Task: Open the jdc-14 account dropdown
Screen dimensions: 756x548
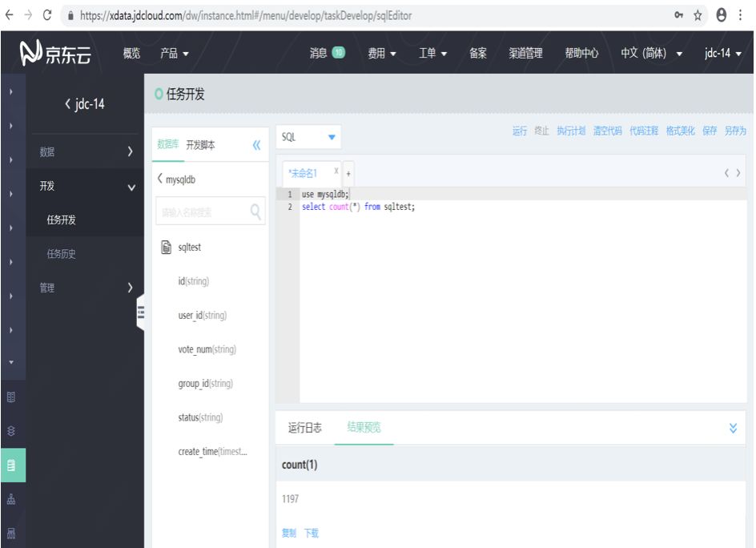Action: tap(722, 53)
